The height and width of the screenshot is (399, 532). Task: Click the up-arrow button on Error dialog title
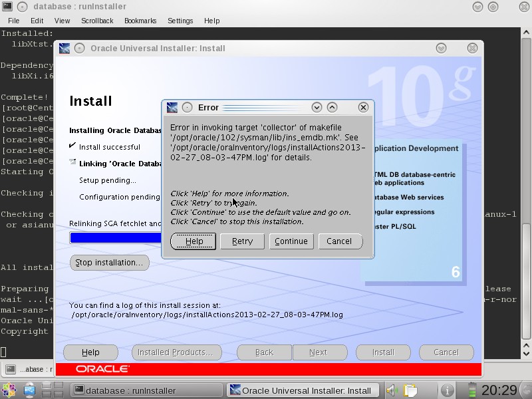point(332,108)
